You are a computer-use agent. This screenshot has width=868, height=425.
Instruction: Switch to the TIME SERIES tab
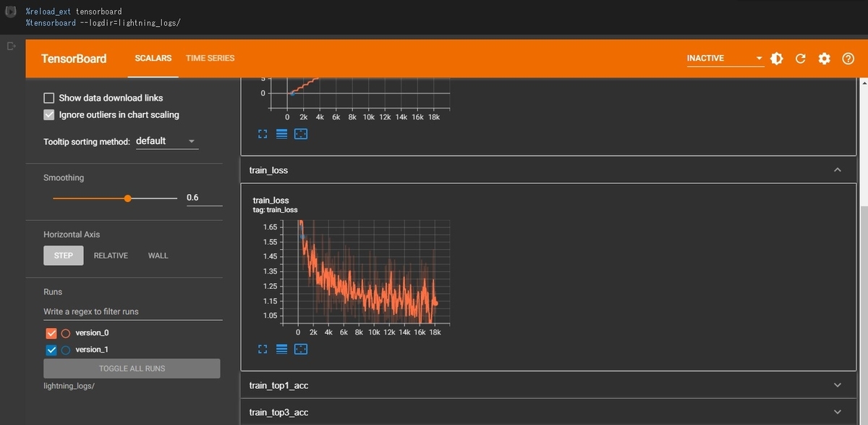click(x=210, y=58)
